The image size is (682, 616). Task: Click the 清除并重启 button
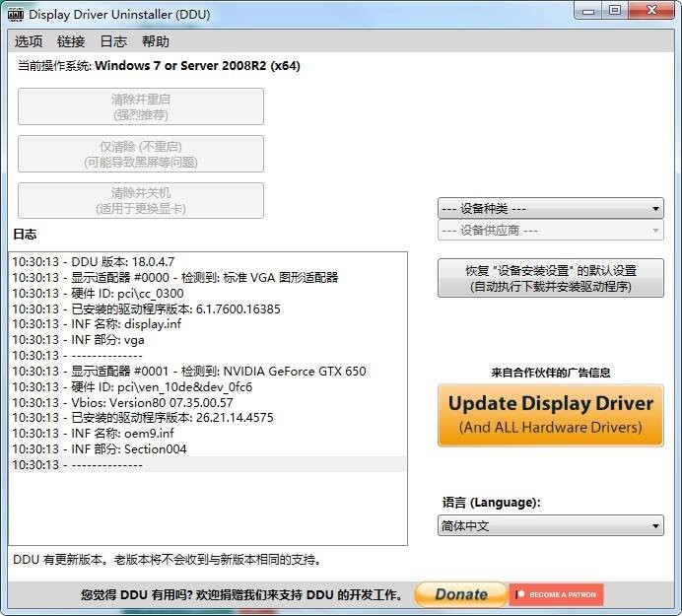pyautogui.click(x=141, y=106)
